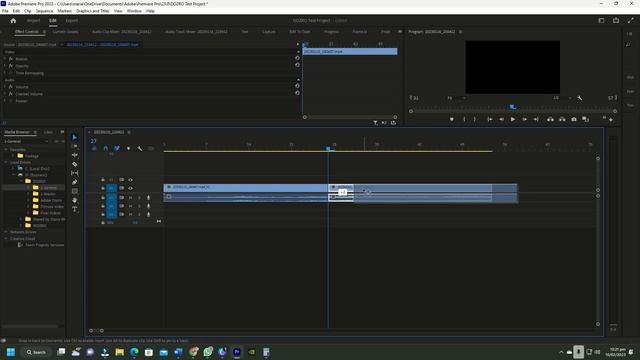
Task: Collapse Creative Cloud tree node
Action: (6, 238)
